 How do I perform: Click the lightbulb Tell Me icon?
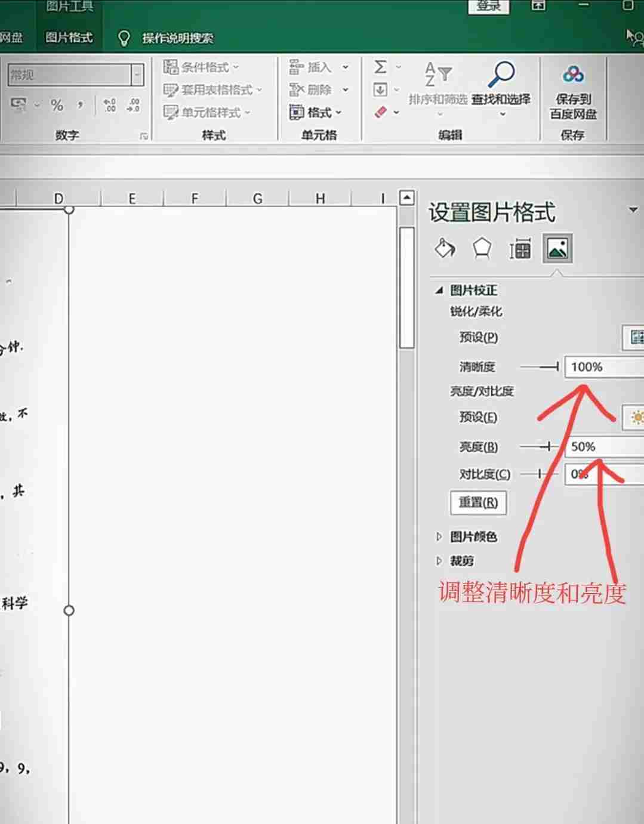point(124,38)
